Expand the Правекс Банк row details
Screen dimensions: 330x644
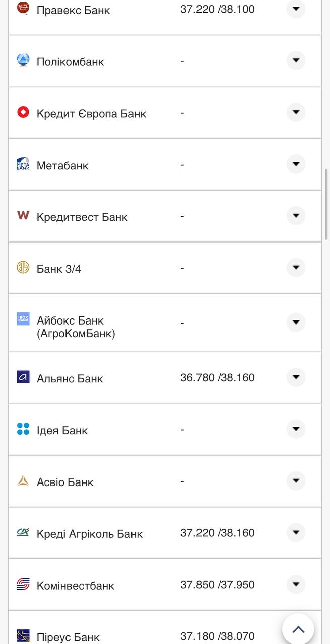(296, 9)
